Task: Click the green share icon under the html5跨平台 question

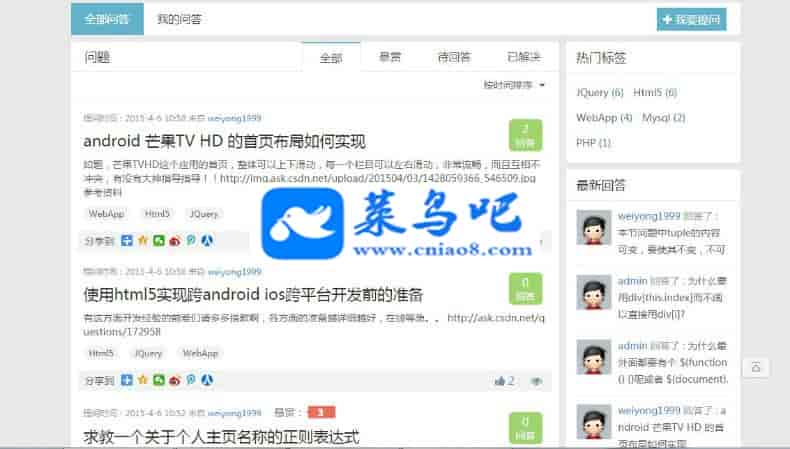Action: 159,380
